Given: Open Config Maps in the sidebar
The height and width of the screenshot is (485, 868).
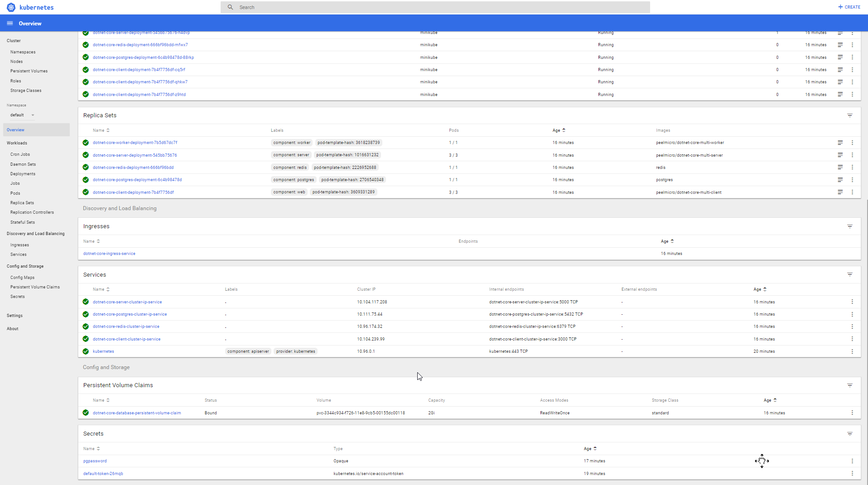Looking at the screenshot, I should [22, 278].
